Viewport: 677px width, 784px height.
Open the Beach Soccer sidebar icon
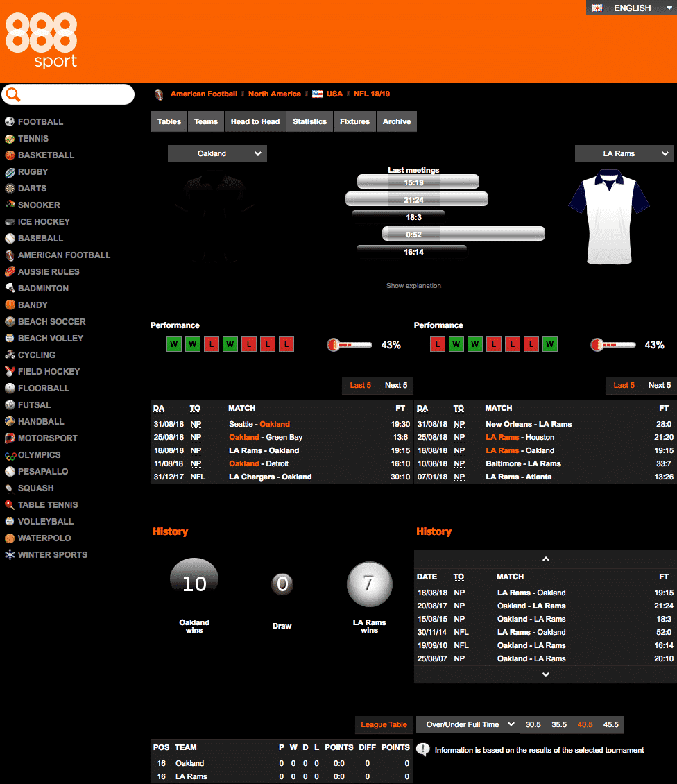pyautogui.click(x=10, y=321)
